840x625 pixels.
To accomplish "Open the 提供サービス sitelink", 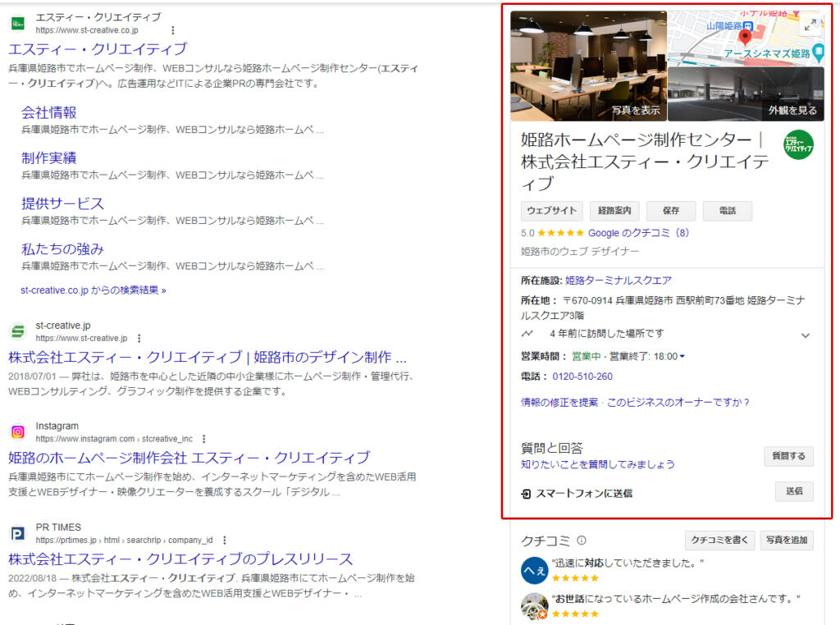I will pos(62,203).
